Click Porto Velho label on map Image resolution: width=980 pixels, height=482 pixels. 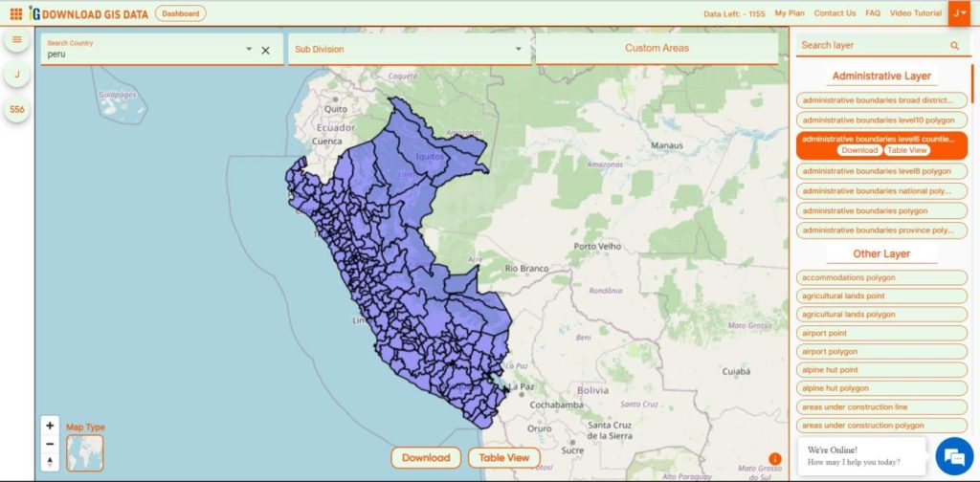[597, 247]
